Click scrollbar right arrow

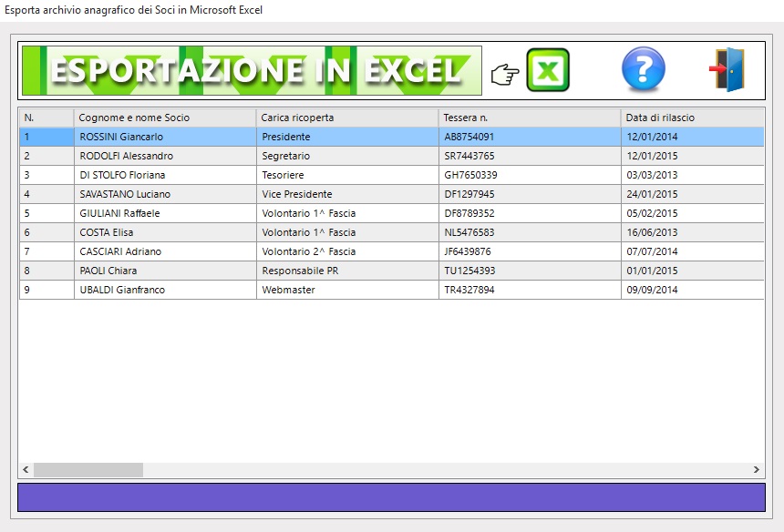(757, 469)
